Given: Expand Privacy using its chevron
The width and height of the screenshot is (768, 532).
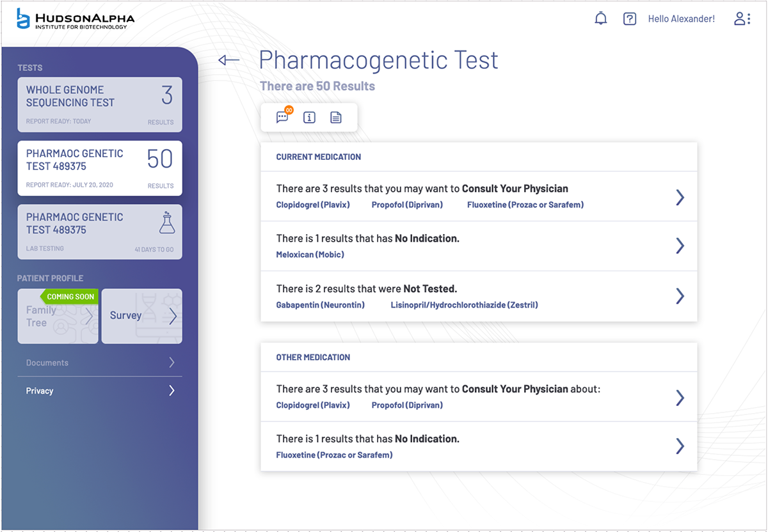Looking at the screenshot, I should point(172,391).
